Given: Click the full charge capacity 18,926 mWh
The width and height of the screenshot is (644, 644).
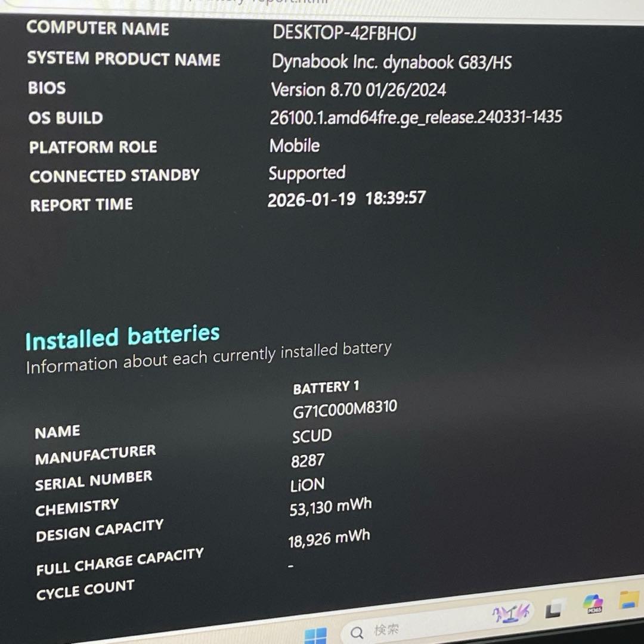Looking at the screenshot, I should click(x=329, y=538).
